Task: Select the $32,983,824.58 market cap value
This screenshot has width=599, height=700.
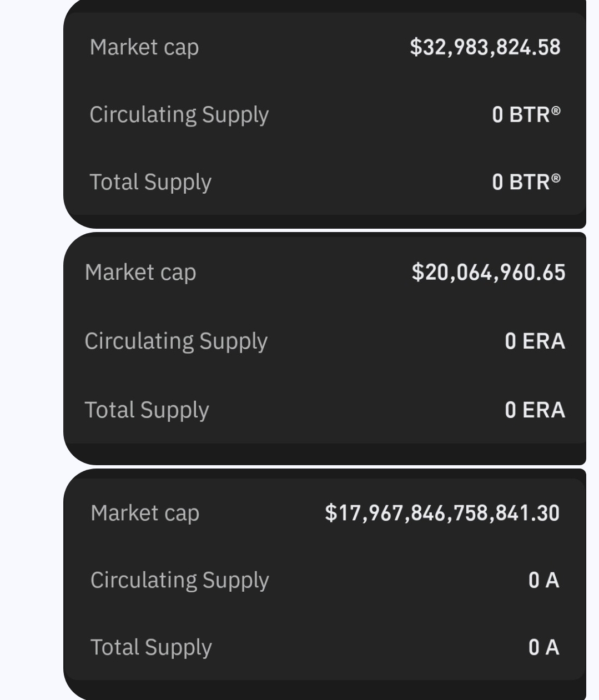Action: [x=485, y=47]
